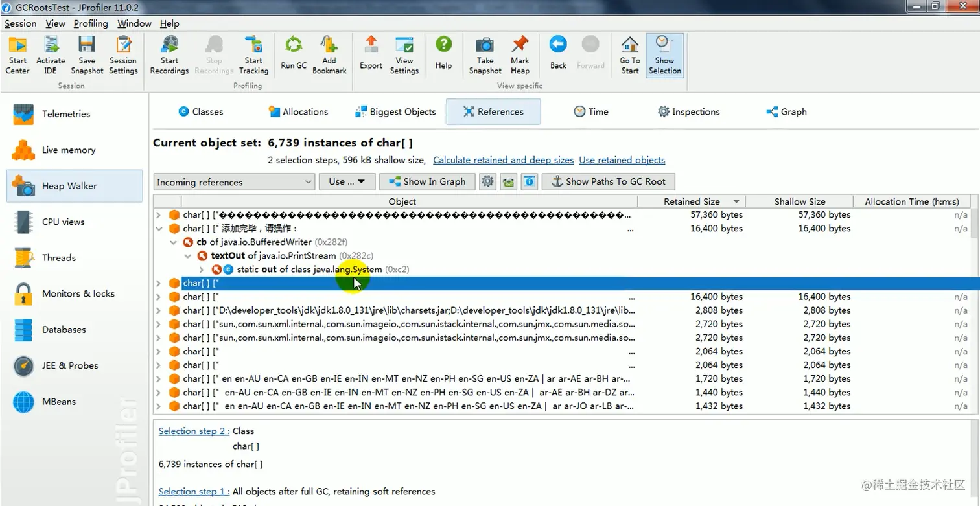Expand static out of java.lang.System node

tap(202, 270)
